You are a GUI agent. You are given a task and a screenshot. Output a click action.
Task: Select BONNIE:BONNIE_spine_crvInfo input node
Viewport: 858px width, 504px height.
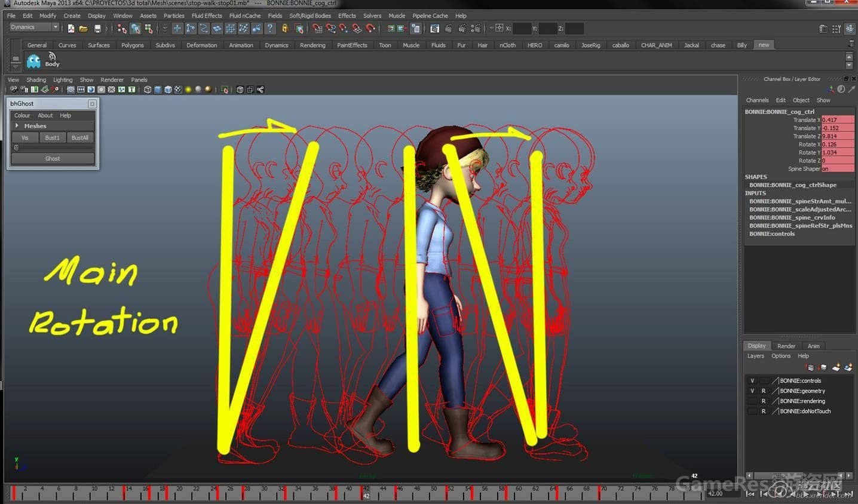[x=792, y=217]
